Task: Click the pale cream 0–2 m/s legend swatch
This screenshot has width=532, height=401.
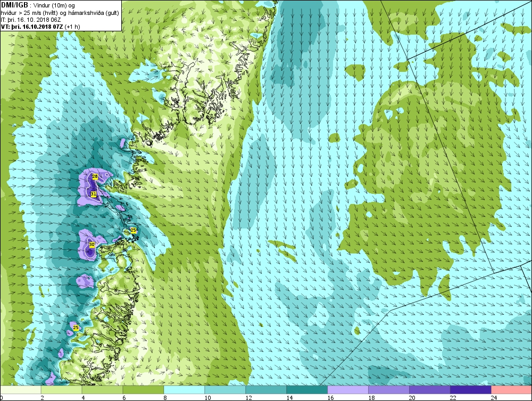Action: point(20,390)
